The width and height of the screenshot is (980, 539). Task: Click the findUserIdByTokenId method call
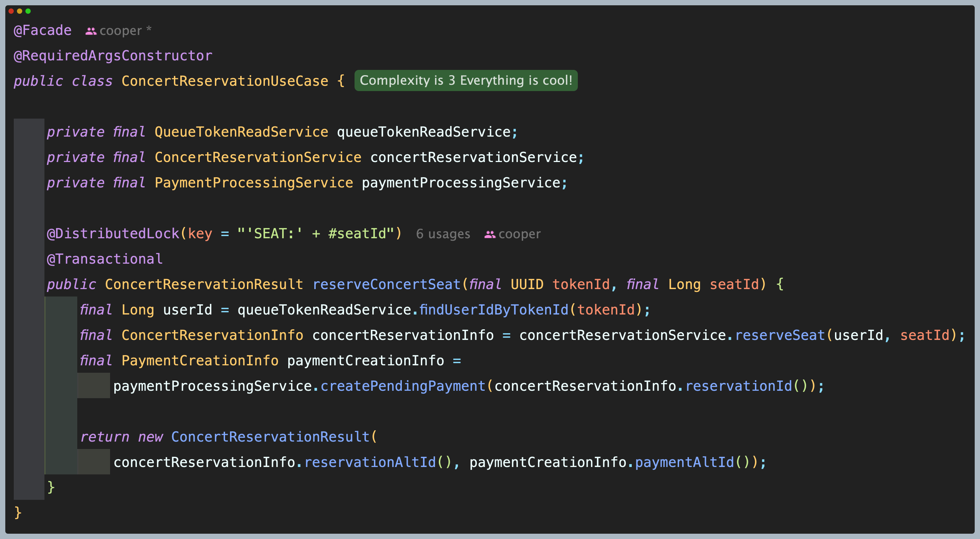coord(494,310)
